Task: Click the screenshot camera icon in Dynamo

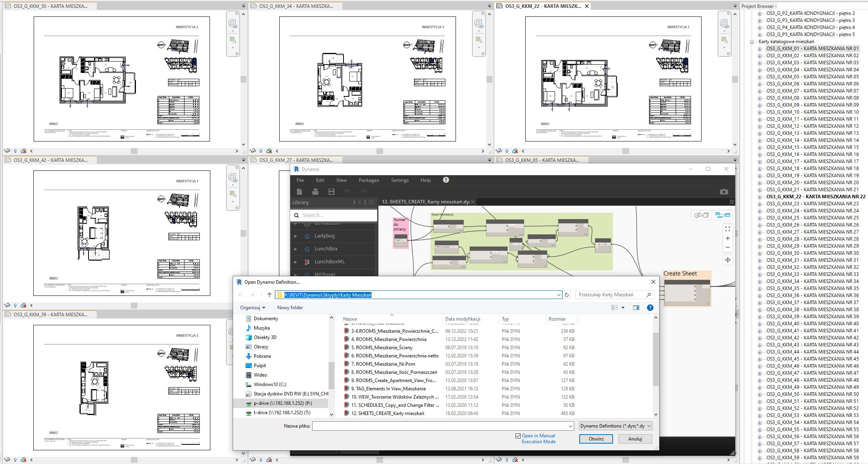Action: coord(723,192)
